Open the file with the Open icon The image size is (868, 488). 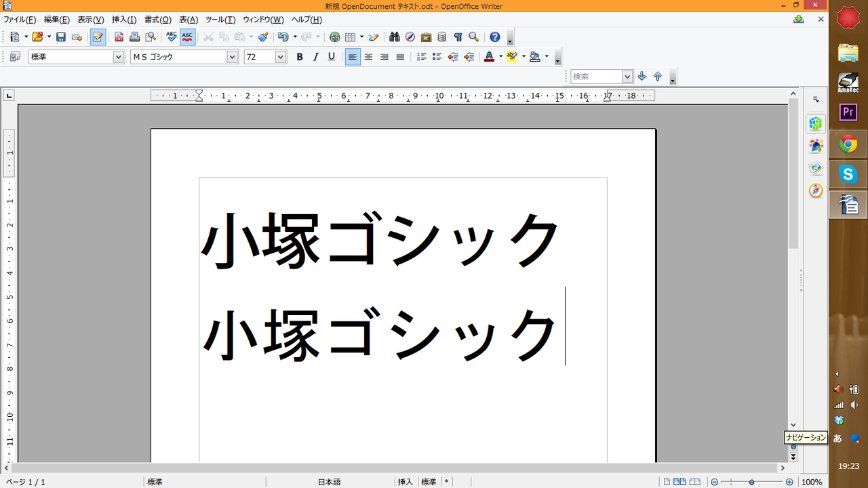(37, 37)
